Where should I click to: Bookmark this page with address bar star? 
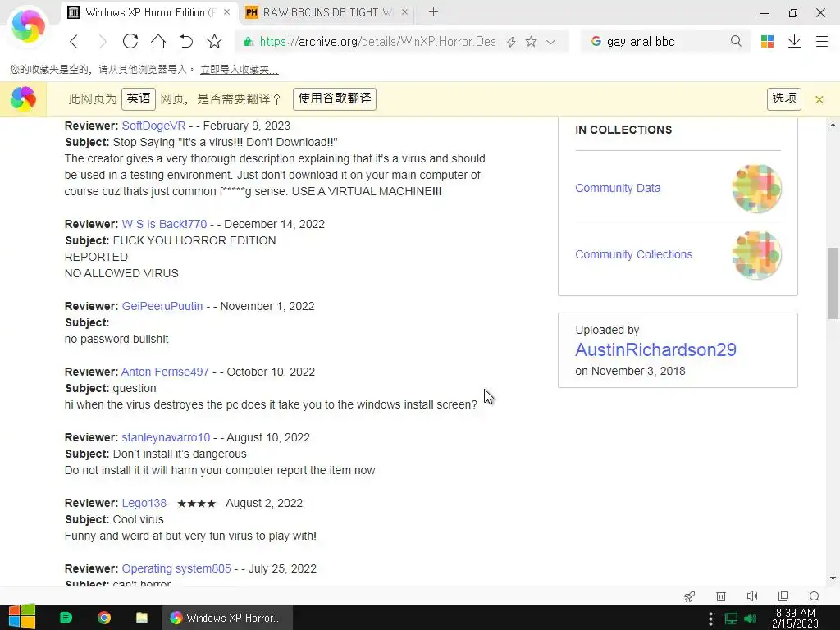point(531,42)
